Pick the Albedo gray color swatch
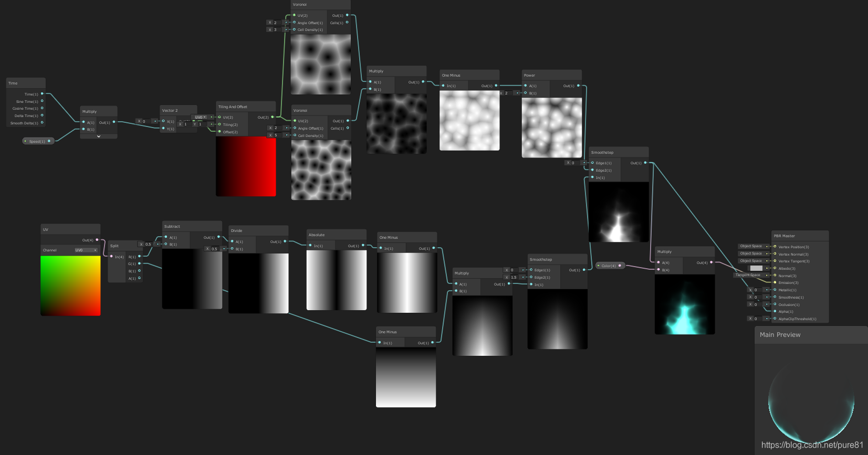 [756, 268]
